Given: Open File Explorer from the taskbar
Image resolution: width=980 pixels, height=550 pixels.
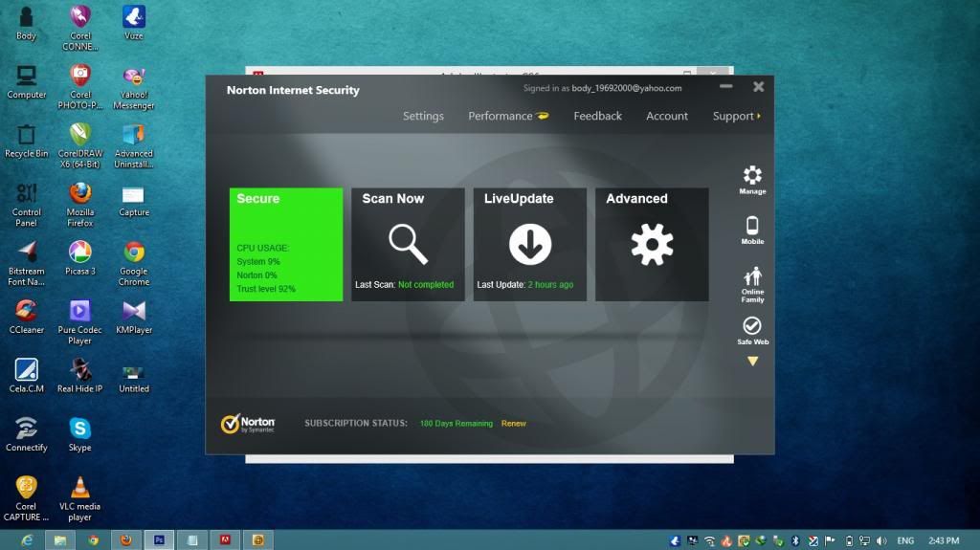Looking at the screenshot, I should [x=60, y=540].
